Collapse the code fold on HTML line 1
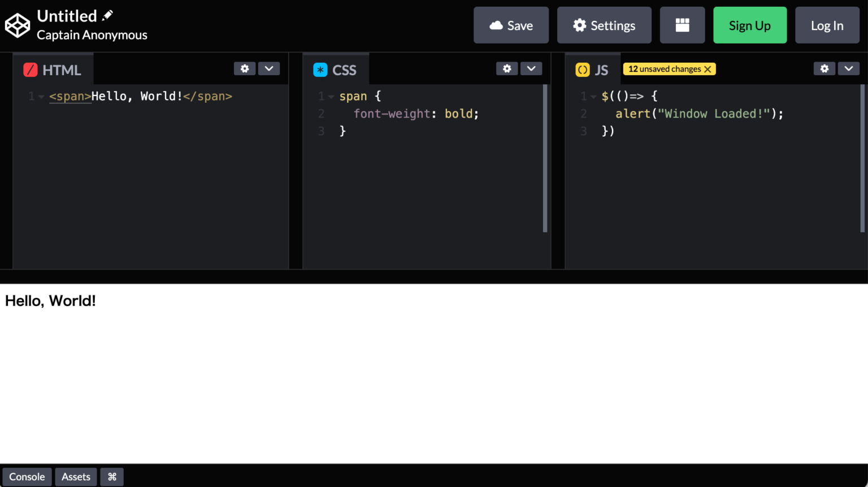Image resolution: width=868 pixels, height=487 pixels. pos(41,96)
